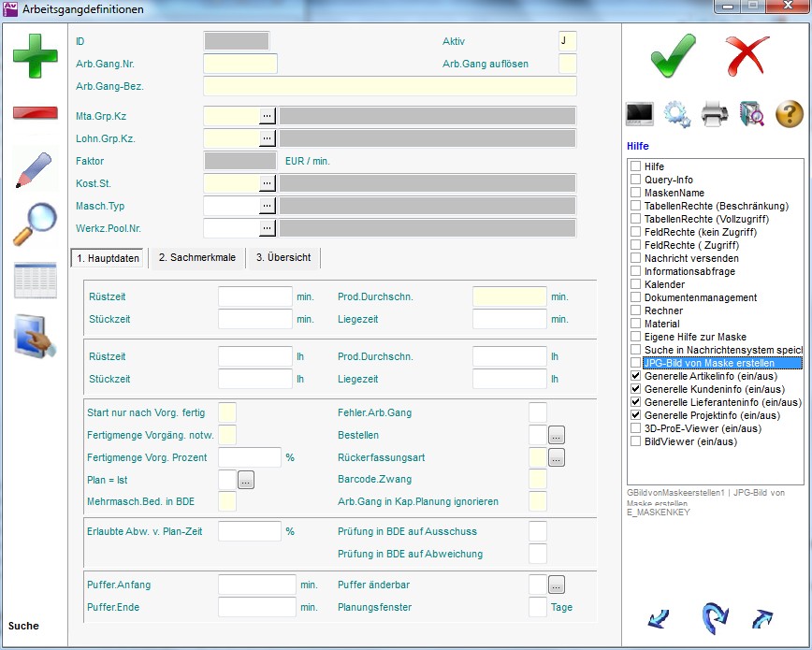Open search with the magnifying glass icon

click(35, 224)
